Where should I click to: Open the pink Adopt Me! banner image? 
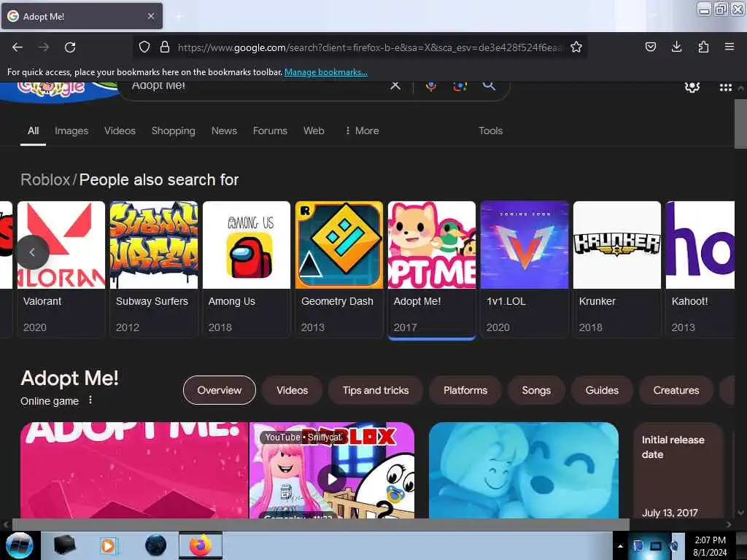click(x=134, y=470)
